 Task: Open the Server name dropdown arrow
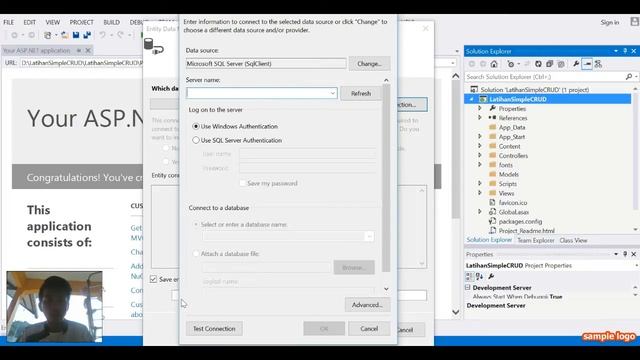333,93
